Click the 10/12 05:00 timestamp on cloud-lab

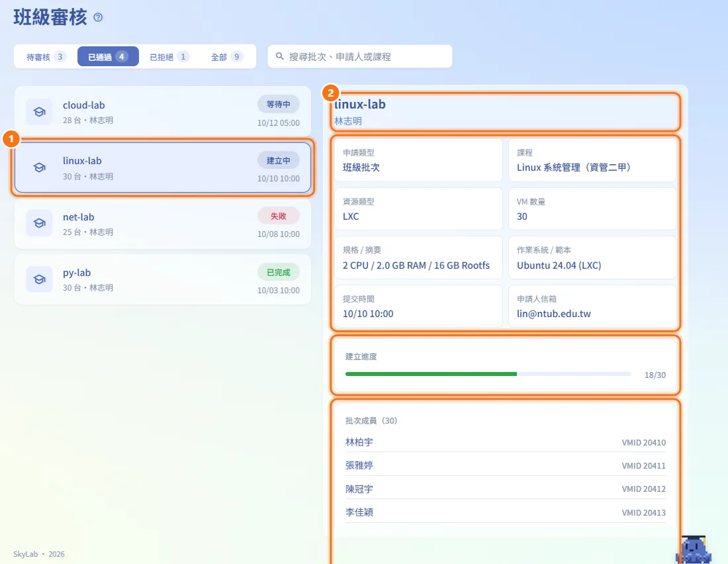point(278,123)
